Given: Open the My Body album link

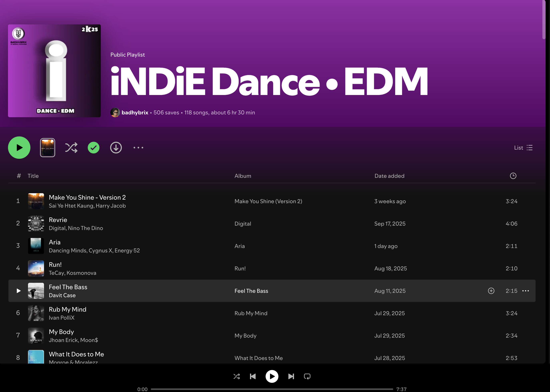Looking at the screenshot, I should (245, 336).
